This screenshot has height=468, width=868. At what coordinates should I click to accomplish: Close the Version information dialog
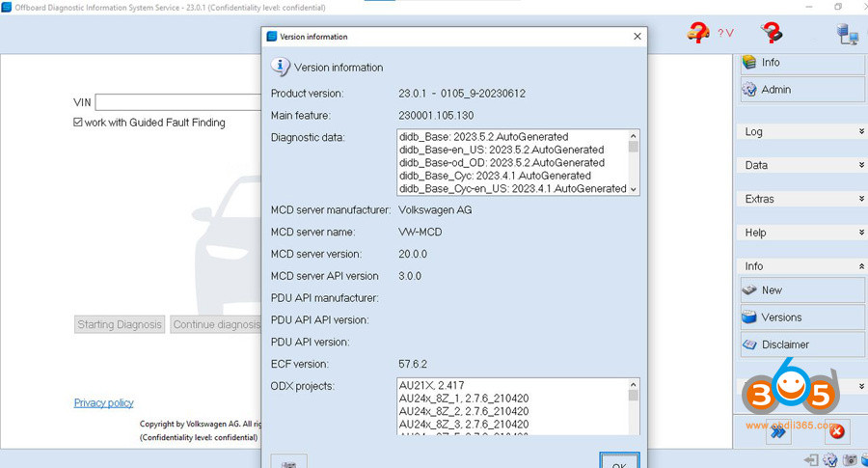[637, 37]
